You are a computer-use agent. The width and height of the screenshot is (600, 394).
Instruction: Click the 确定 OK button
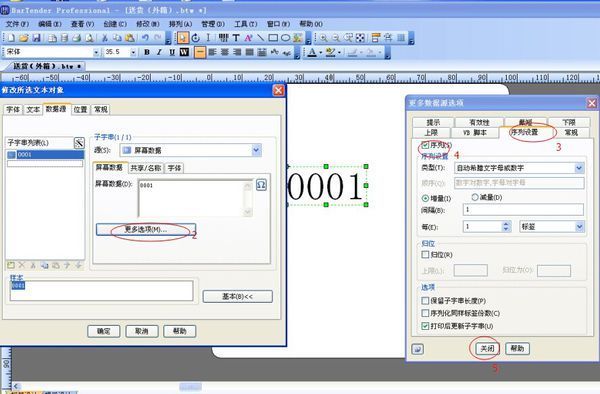point(103,331)
